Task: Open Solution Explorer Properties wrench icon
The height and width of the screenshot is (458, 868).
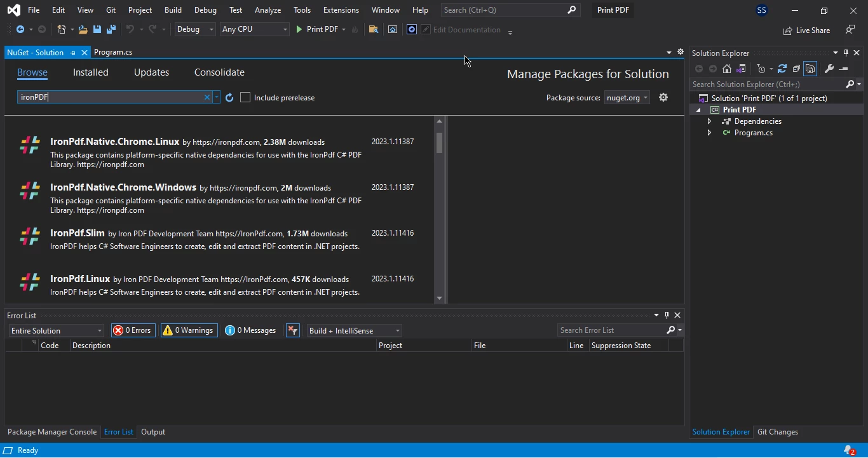Action: click(829, 69)
